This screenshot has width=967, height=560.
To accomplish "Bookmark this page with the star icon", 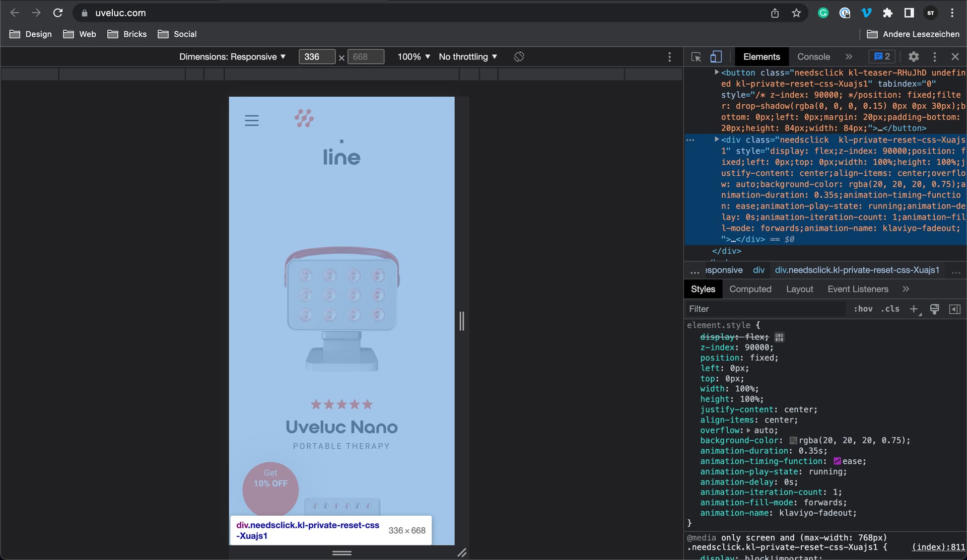I will point(796,13).
